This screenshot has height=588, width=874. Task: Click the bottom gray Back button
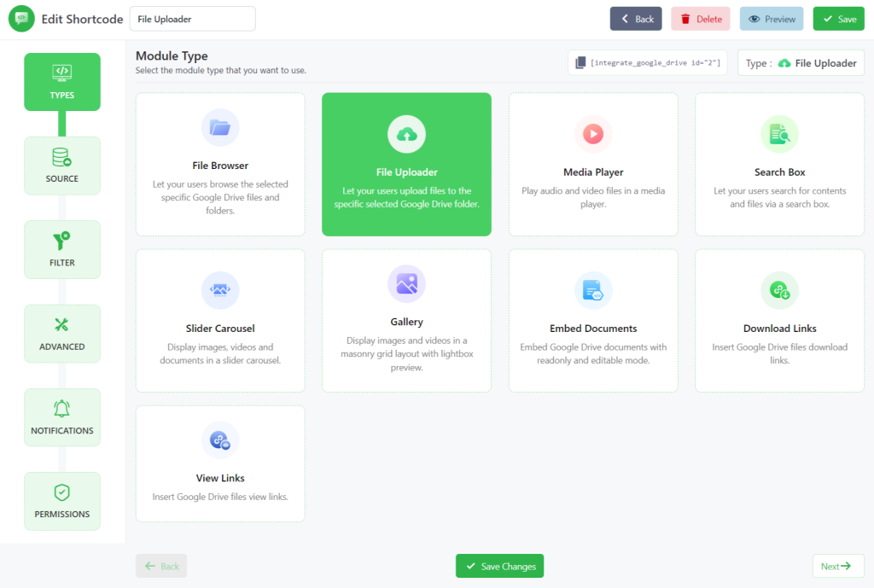pyautogui.click(x=161, y=566)
